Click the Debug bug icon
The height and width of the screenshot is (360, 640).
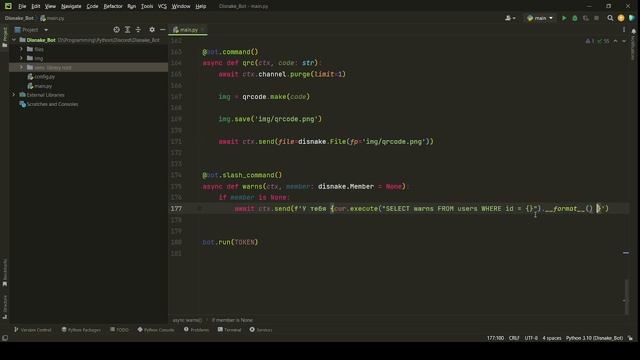[575, 18]
